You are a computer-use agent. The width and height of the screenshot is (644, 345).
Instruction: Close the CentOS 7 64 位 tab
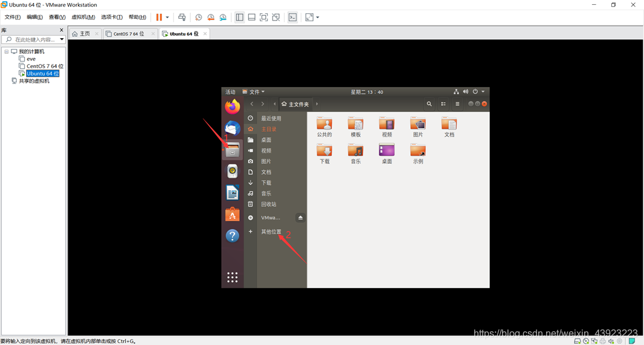[x=153, y=34]
